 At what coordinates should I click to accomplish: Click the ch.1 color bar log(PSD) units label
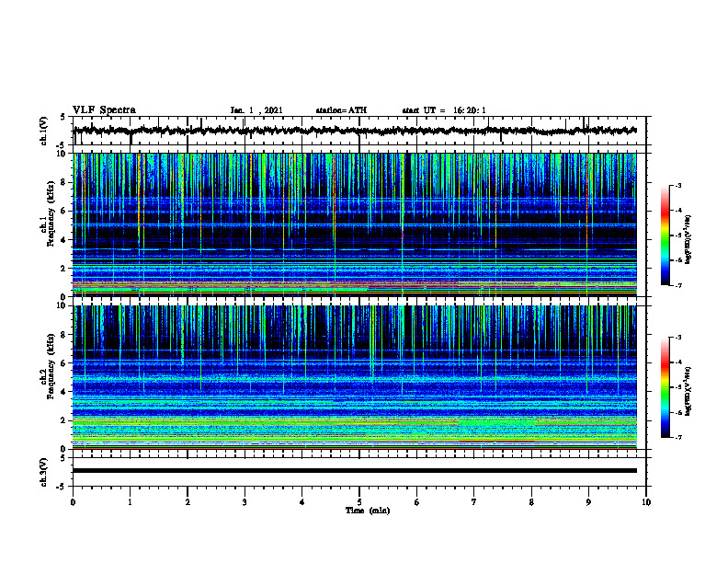coord(688,240)
